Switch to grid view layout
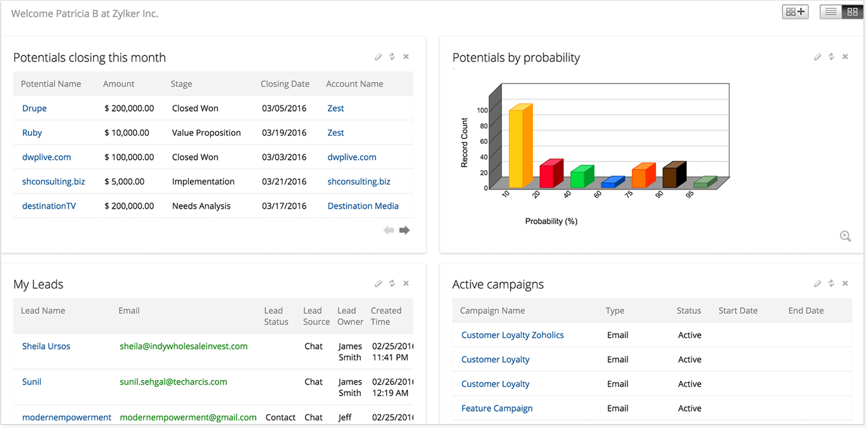Viewport: 868px width, 429px height. pyautogui.click(x=852, y=12)
